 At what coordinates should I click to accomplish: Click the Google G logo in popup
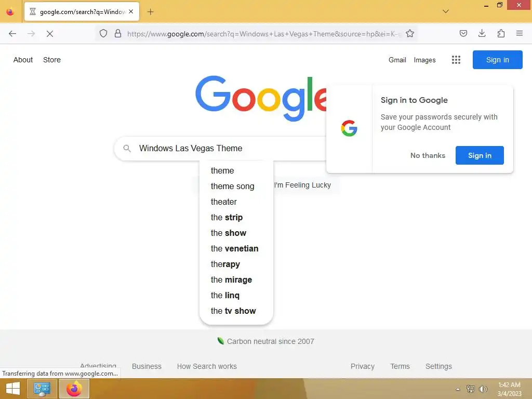click(x=349, y=128)
